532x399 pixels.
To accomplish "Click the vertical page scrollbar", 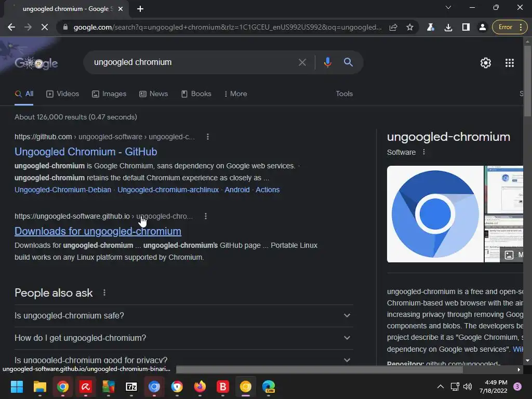I will point(527,82).
